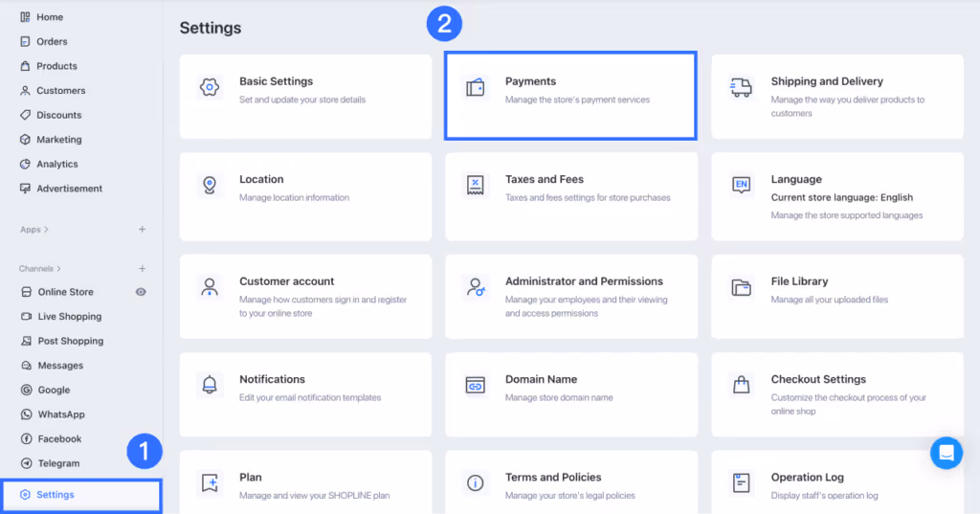Go to Orders in the sidebar
Image resolution: width=980 pixels, height=514 pixels.
(x=52, y=41)
